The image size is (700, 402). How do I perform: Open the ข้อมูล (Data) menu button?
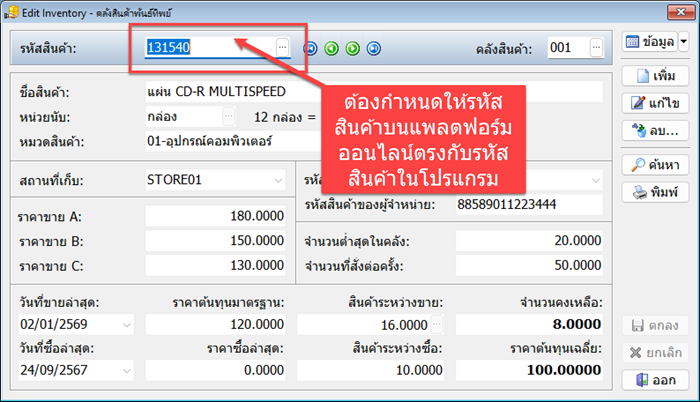649,42
